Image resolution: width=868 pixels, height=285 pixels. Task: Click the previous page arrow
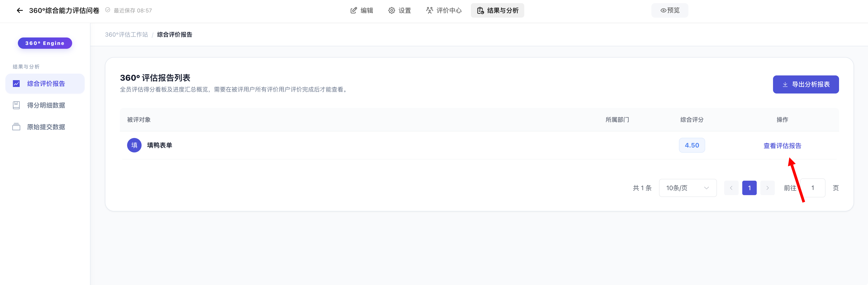[731, 188]
